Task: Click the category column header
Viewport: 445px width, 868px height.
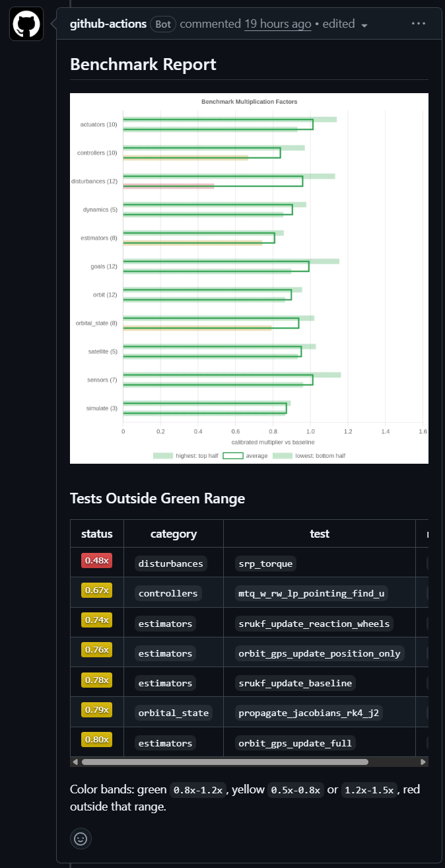Action: [174, 534]
